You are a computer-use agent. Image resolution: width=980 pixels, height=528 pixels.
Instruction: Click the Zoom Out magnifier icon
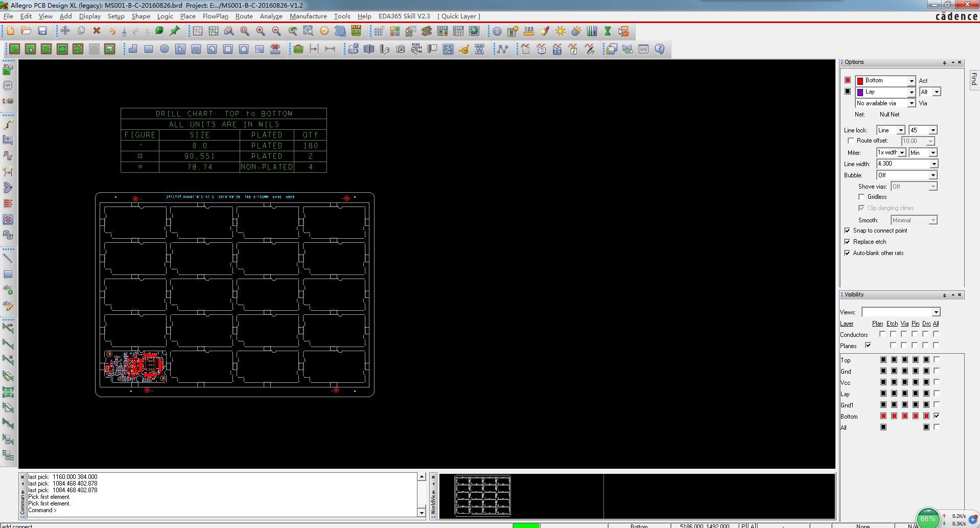pyautogui.click(x=276, y=31)
